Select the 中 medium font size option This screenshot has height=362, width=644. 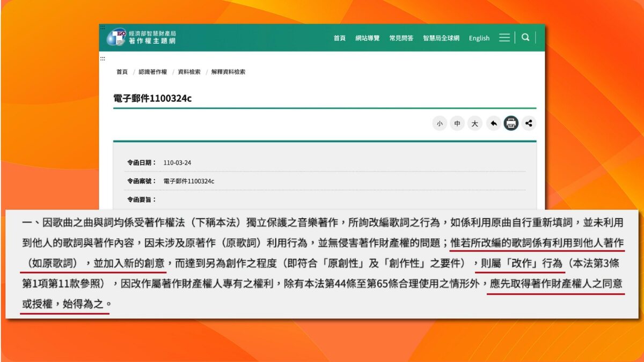click(x=457, y=123)
